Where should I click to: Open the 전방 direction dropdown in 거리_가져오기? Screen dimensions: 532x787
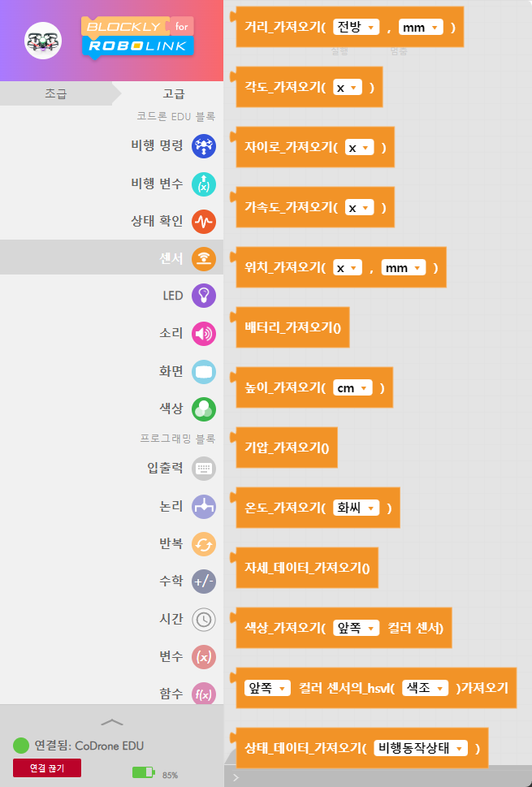(357, 28)
